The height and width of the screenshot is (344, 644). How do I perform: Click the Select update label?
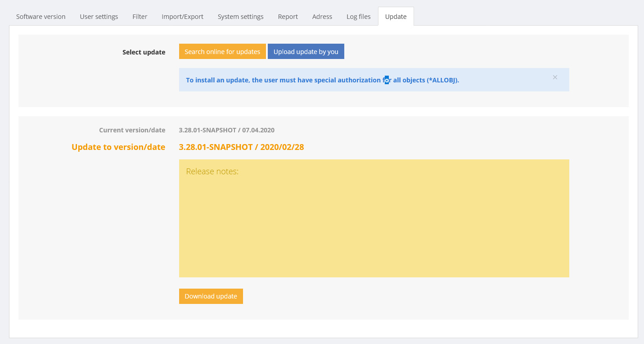coord(144,52)
